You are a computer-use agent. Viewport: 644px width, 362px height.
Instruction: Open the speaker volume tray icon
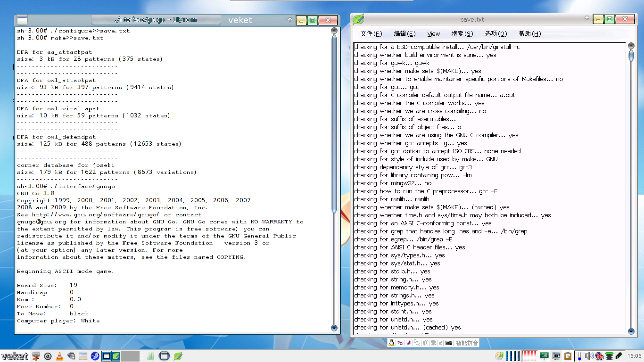(589, 356)
